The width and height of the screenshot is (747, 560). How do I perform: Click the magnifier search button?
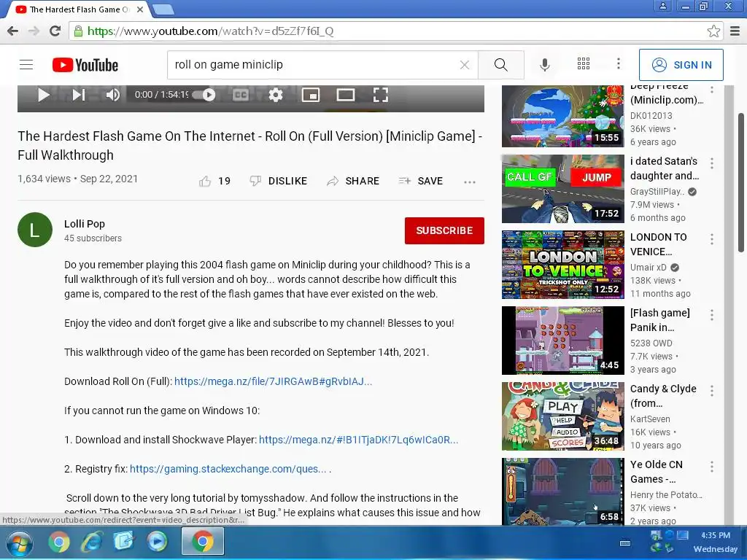[x=500, y=65]
